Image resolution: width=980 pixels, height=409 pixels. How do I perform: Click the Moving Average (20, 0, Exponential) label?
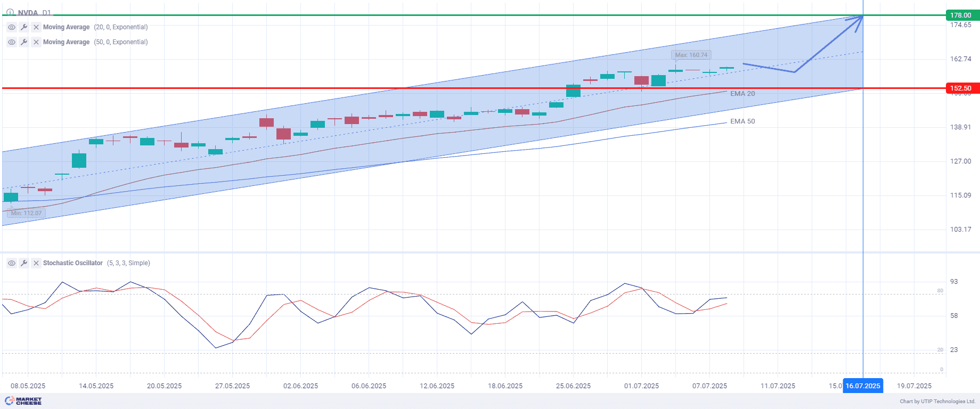95,27
